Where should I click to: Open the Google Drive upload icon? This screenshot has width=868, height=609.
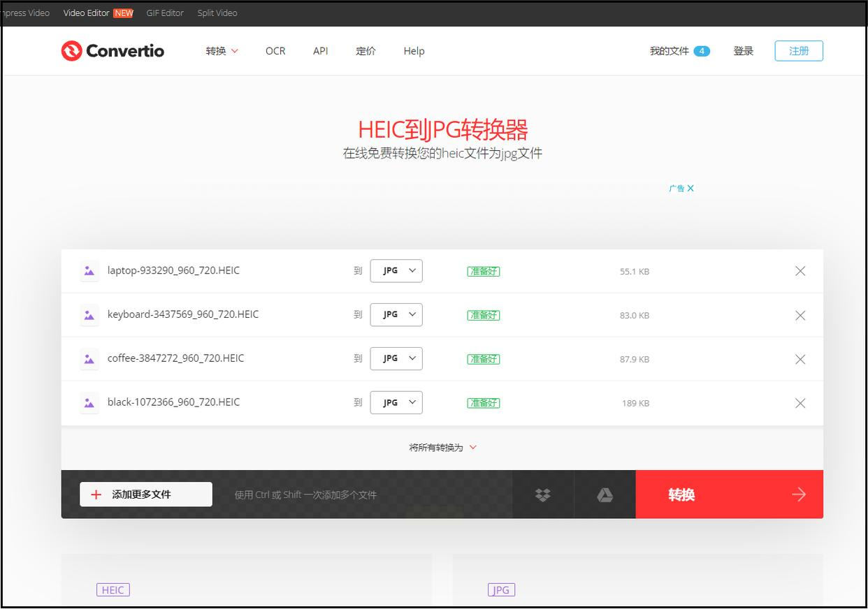[605, 494]
